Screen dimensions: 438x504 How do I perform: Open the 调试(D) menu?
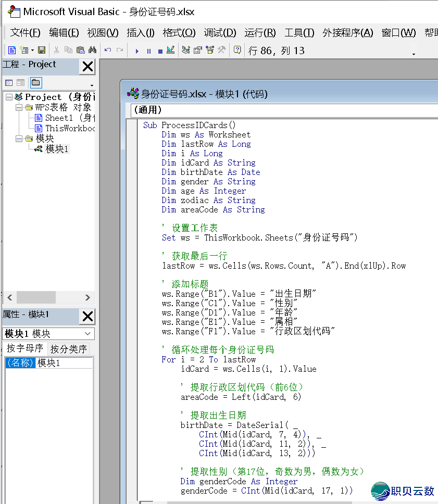pyautogui.click(x=220, y=33)
